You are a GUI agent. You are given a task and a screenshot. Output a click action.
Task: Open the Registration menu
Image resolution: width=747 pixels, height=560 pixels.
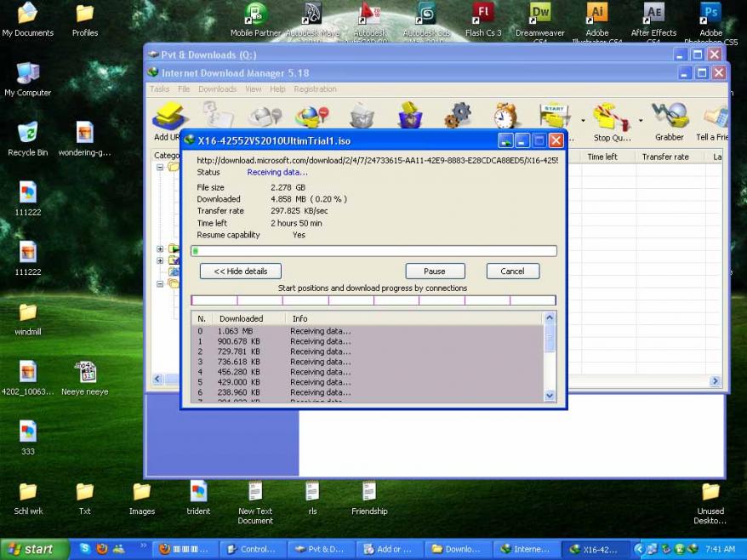click(x=315, y=89)
